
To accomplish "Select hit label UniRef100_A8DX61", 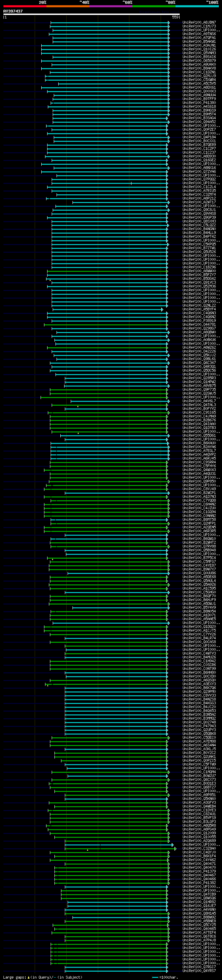I will point(199,87).
